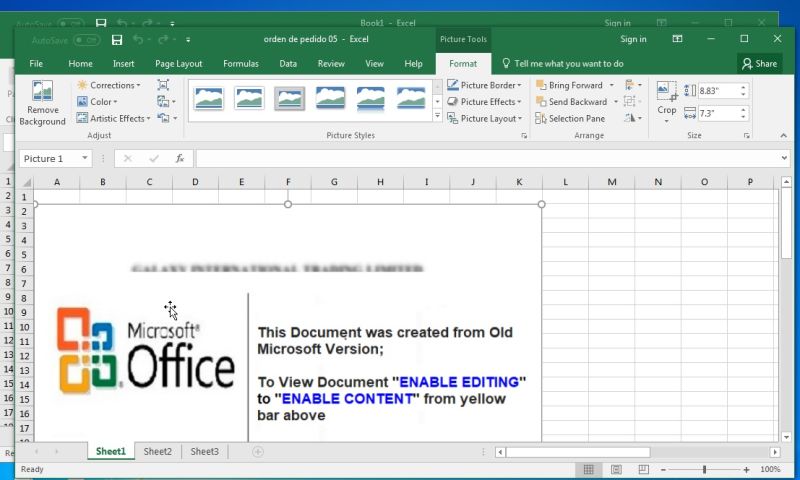This screenshot has width=800, height=480.
Task: Decrease shape width with down stepper
Action: coord(743,117)
